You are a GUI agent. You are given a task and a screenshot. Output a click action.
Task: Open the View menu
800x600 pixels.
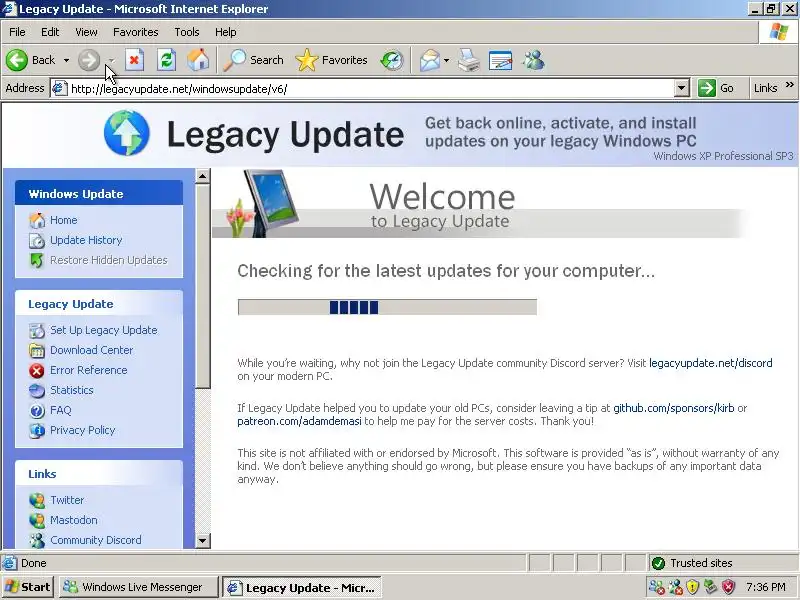coord(86,32)
